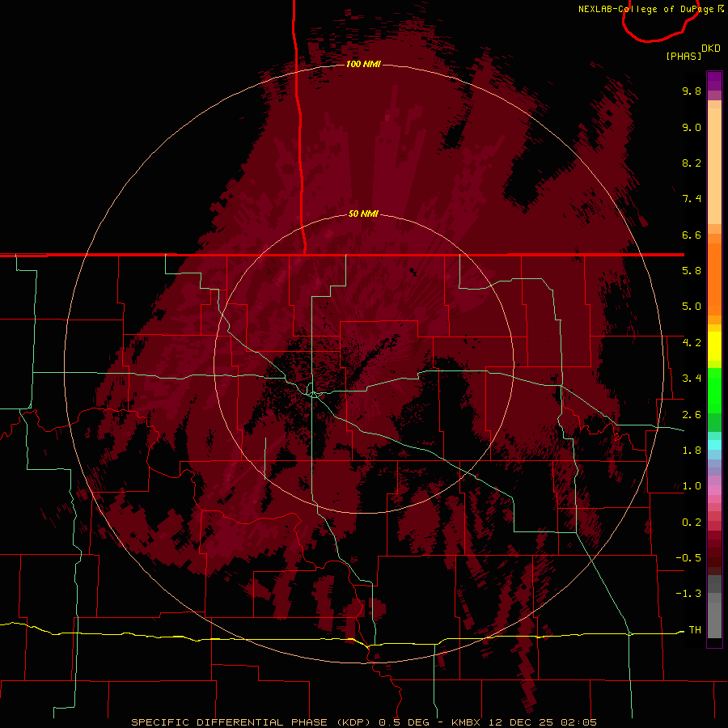The height and width of the screenshot is (728, 728).
Task: Click the 12 DEC 25 02:05 timestamp
Action: point(542,722)
